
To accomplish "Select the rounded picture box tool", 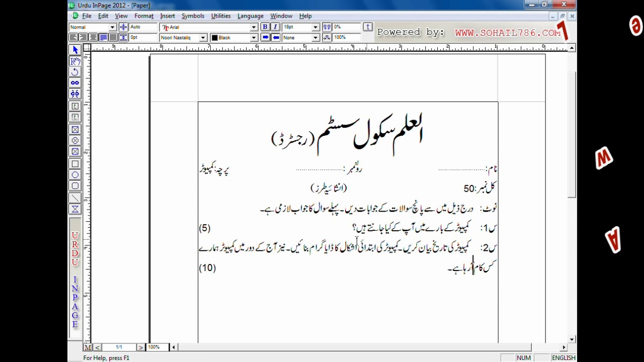I will (x=75, y=152).
